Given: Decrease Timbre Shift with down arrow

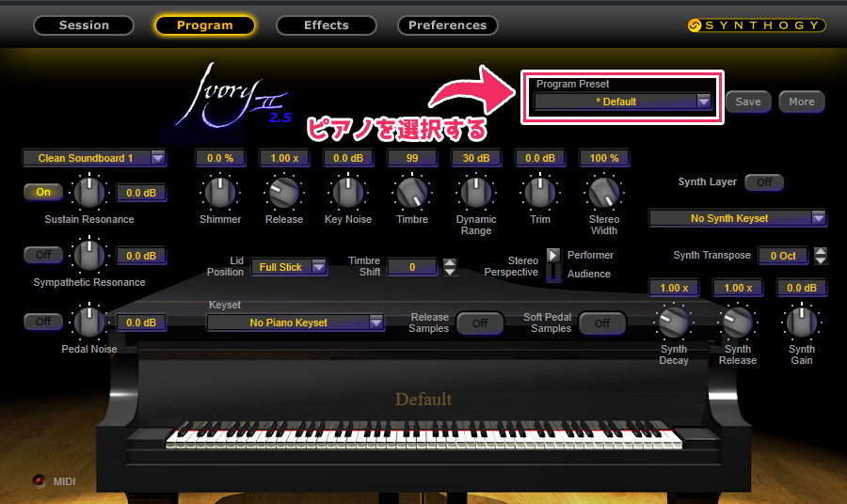Looking at the screenshot, I should (x=450, y=272).
